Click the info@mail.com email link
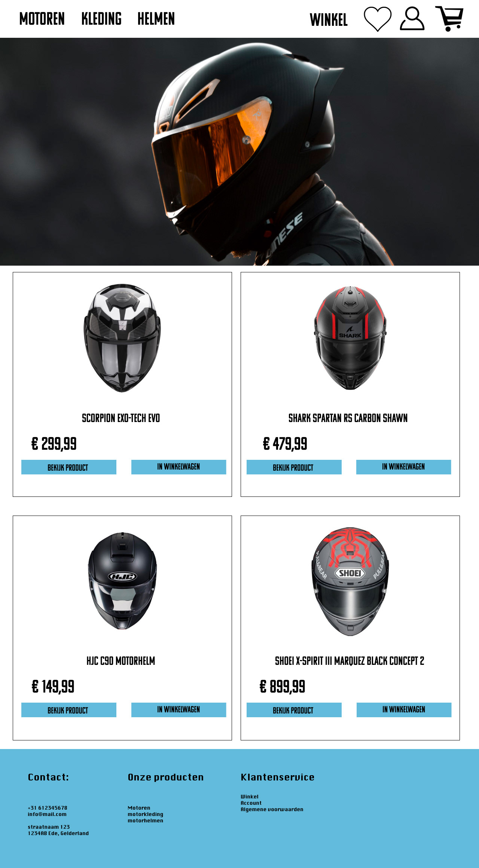Image resolution: width=479 pixels, height=868 pixels. (47, 814)
